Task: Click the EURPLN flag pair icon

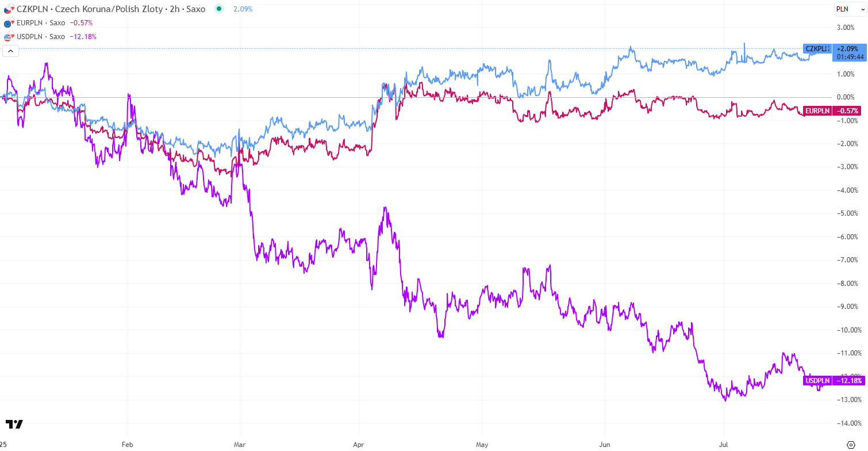Action: pos(9,23)
